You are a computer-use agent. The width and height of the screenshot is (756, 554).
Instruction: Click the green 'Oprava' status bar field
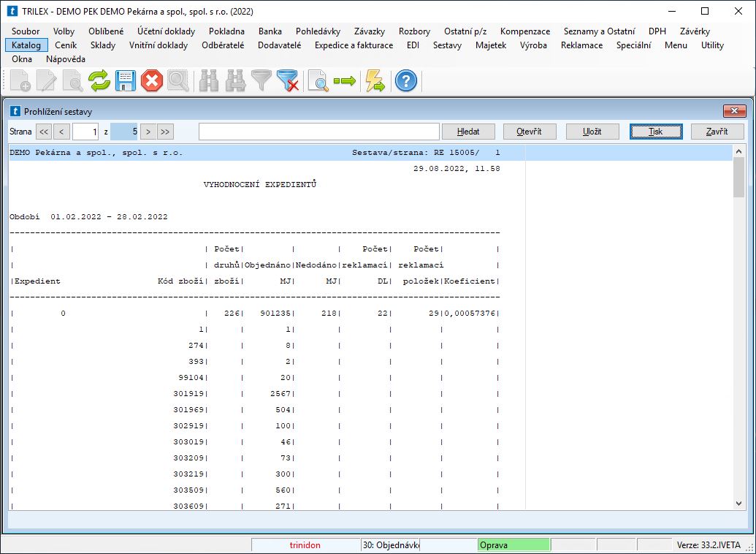513,544
